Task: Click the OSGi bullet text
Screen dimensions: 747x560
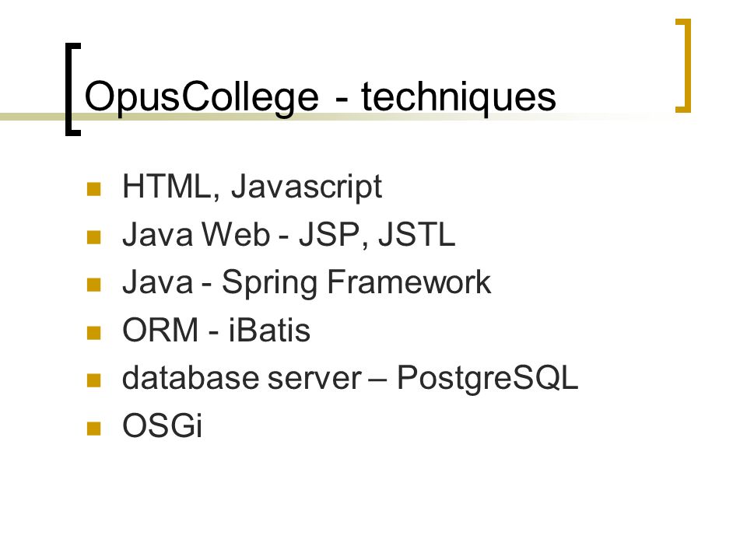Action: 163,425
